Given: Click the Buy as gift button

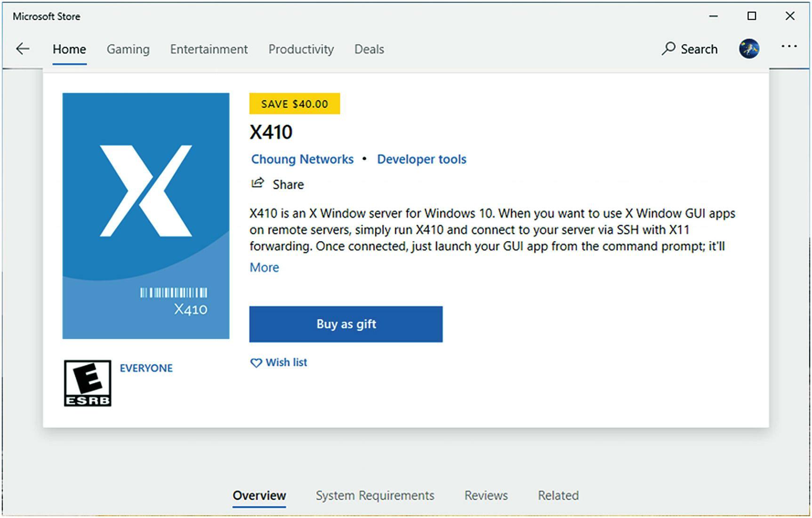Looking at the screenshot, I should point(346,324).
